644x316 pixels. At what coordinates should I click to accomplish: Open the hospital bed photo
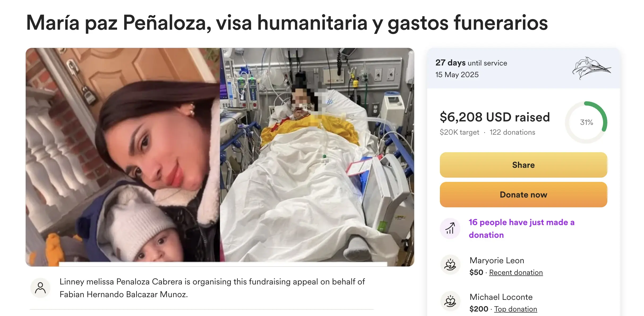pos(317,157)
